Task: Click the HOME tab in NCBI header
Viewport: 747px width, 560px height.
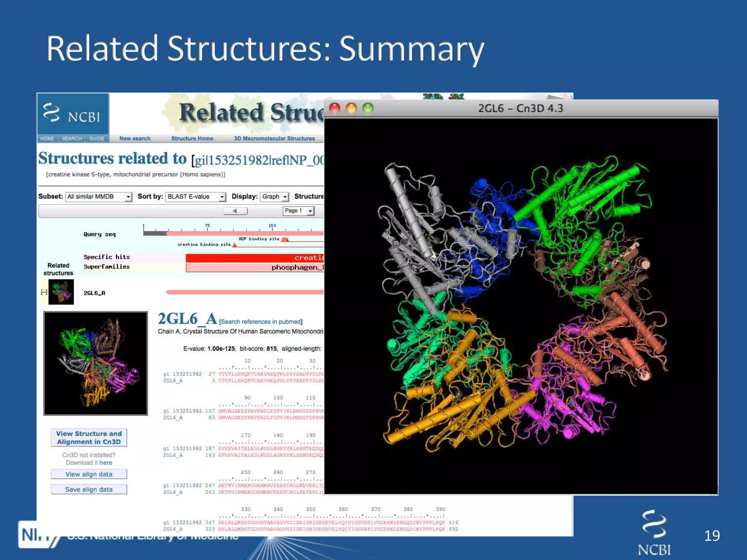Action: coord(47,139)
